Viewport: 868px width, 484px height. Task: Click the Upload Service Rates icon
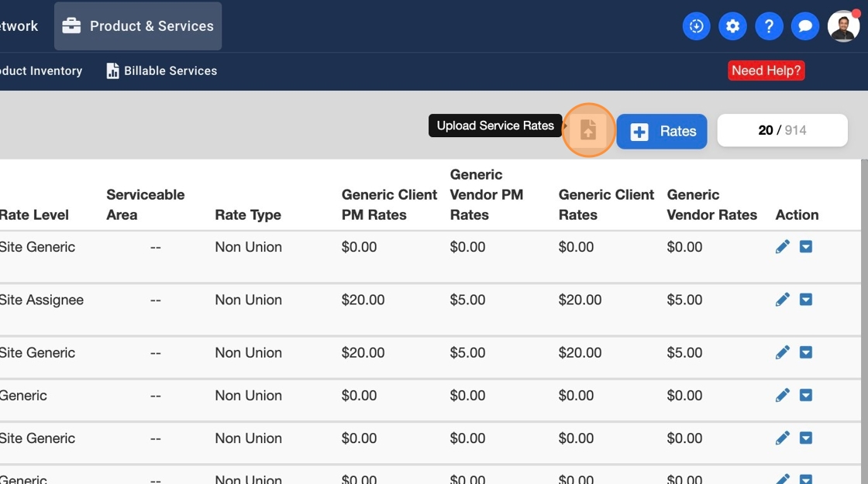pos(588,130)
